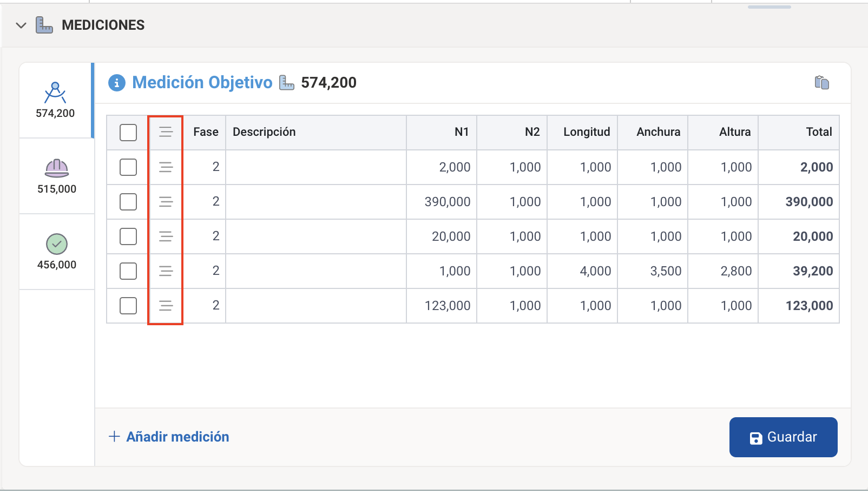Switch to the green checkmark tab 456,000
868x500 pixels.
tap(57, 252)
